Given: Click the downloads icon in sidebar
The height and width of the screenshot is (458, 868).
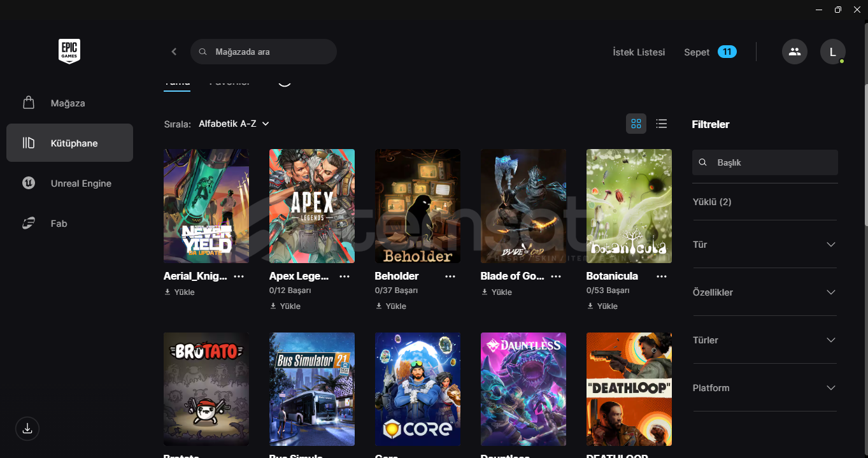Looking at the screenshot, I should [27, 429].
